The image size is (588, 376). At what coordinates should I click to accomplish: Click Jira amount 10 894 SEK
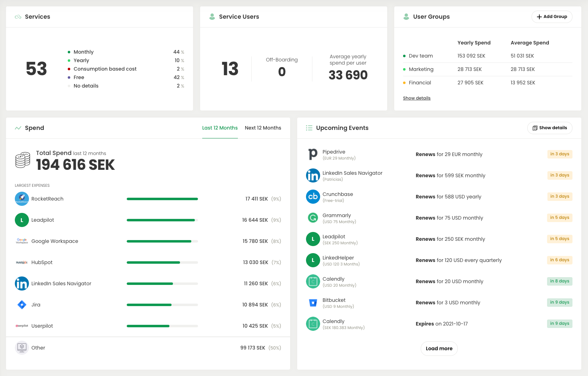pyautogui.click(x=255, y=305)
